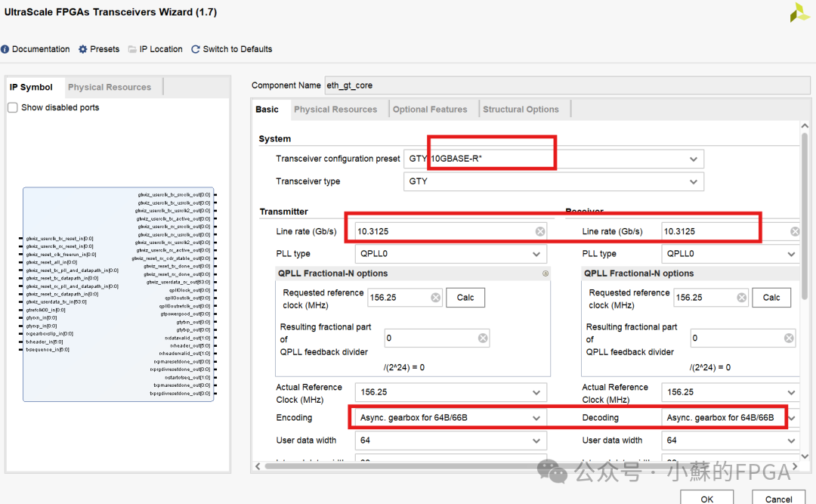Click the Presets gear icon
The width and height of the screenshot is (816, 504).
(x=83, y=49)
